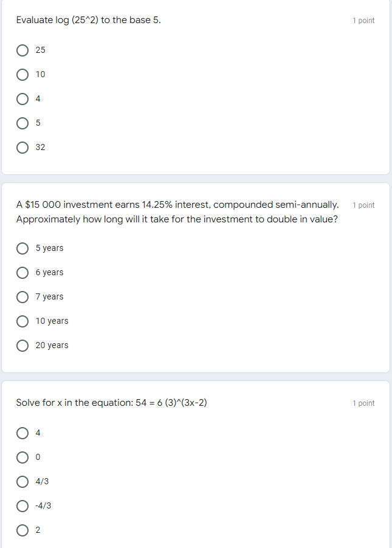Select 6 years as the doubling time
The image size is (392, 548).
[22, 272]
